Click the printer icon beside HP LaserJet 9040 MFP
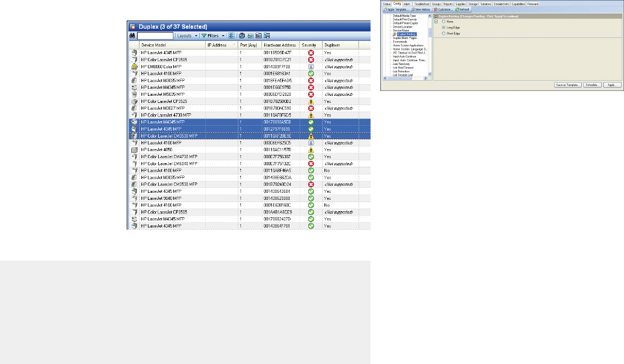The width and height of the screenshot is (624, 364). [x=134, y=198]
